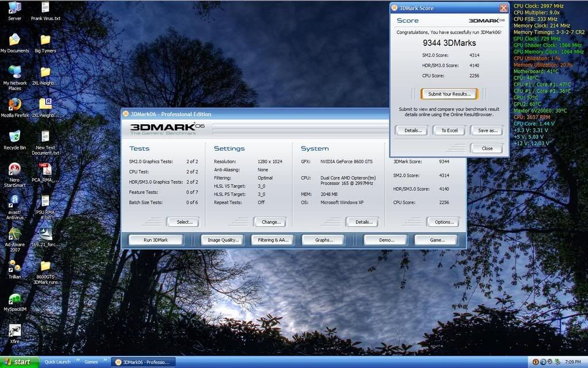Click the CPU Clock: 2997 MHz overlay line

538,6
